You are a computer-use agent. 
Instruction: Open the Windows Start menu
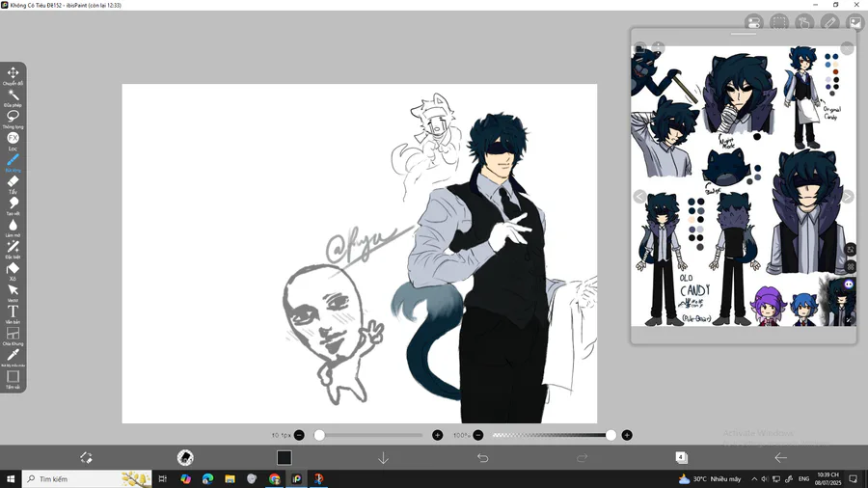[x=11, y=479]
